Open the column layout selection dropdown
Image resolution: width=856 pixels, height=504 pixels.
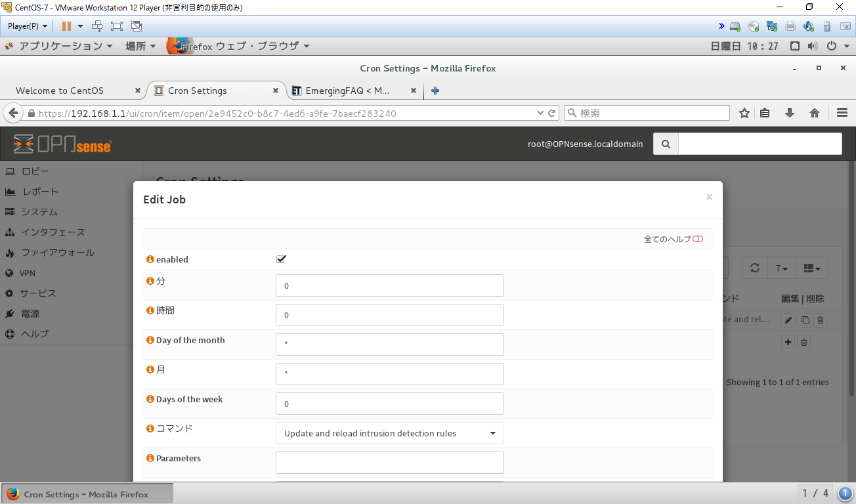pyautogui.click(x=812, y=268)
